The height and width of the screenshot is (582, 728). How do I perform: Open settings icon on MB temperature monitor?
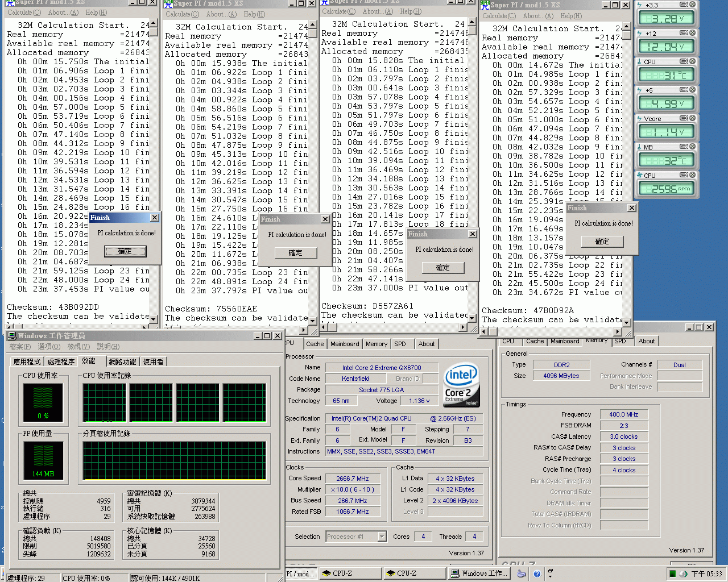coord(684,147)
